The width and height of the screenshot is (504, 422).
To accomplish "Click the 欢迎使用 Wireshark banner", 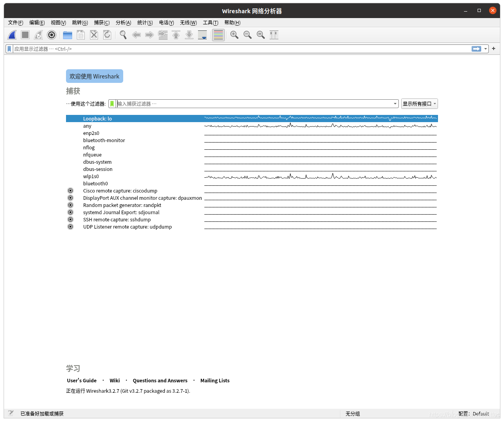I will pyautogui.click(x=94, y=76).
